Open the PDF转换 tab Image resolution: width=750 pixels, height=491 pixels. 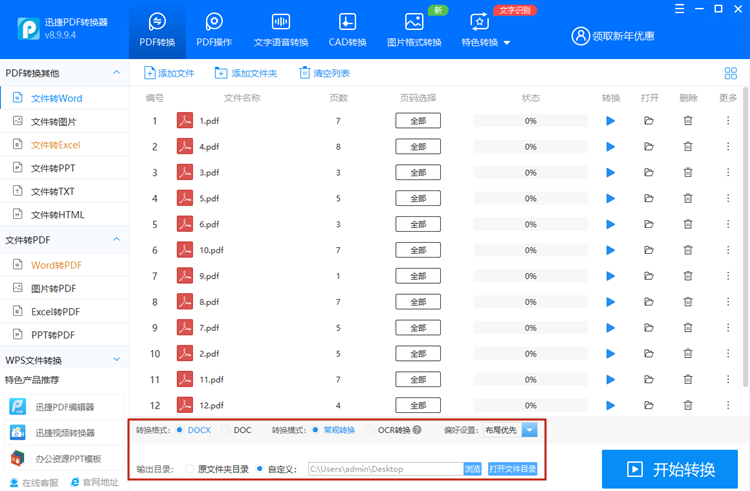click(157, 30)
